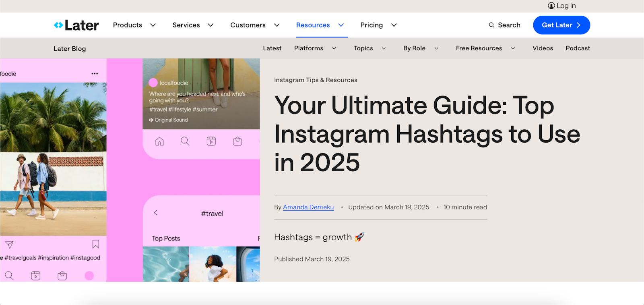Open the Videos section
Viewport: 644px width, 305px height.
(x=543, y=48)
